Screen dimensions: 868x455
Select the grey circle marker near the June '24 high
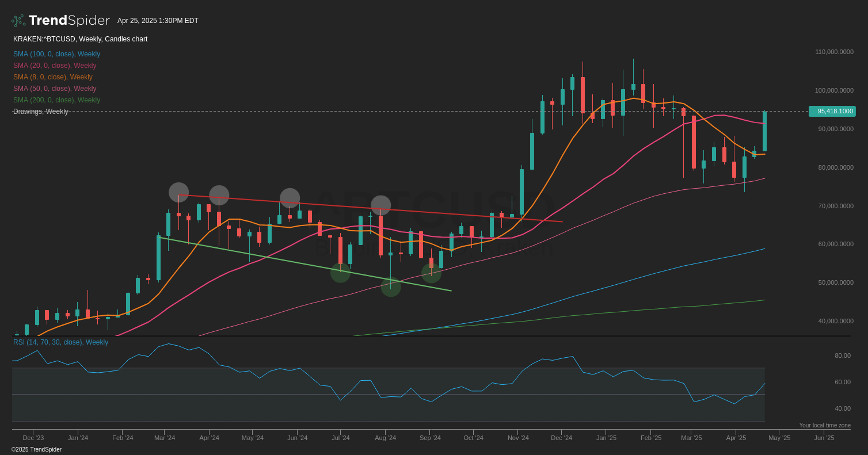click(x=290, y=197)
